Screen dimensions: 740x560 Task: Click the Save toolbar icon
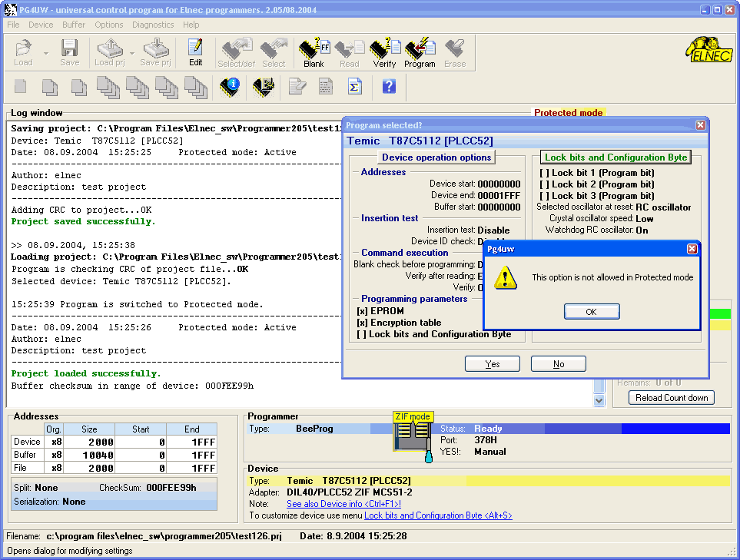tap(69, 52)
